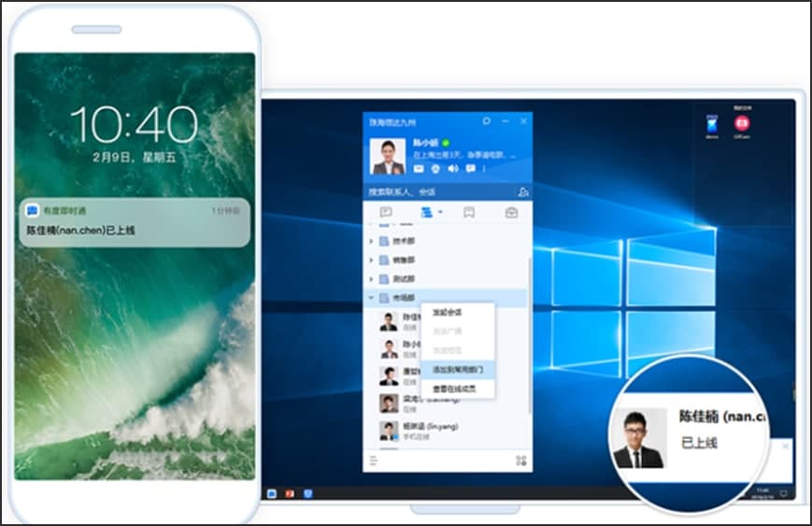Viewport: 812px width, 526px height.
Task: Expand the 技术部 department node
Action: point(371,241)
